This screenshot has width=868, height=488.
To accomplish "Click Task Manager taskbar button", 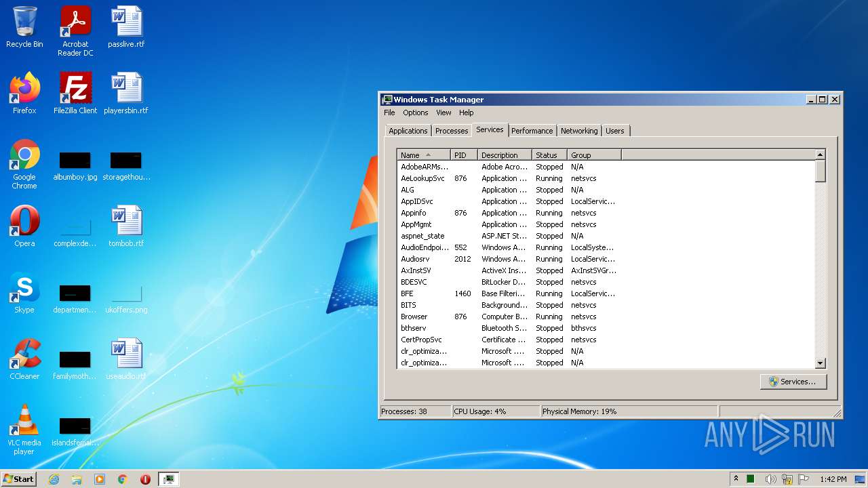I will coord(168,479).
